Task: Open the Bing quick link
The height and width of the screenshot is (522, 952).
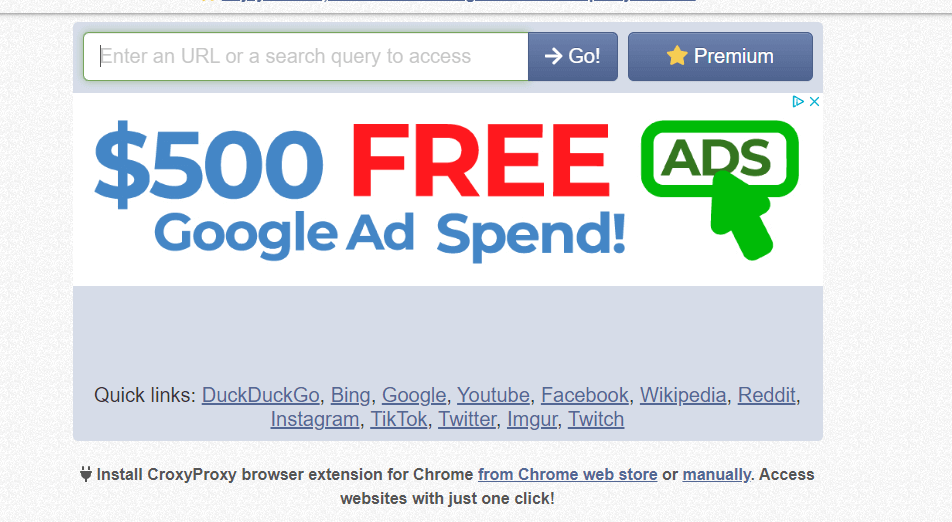Action: click(350, 395)
